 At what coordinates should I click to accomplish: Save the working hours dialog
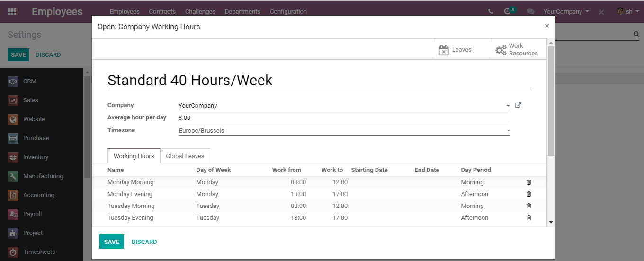pos(112,242)
